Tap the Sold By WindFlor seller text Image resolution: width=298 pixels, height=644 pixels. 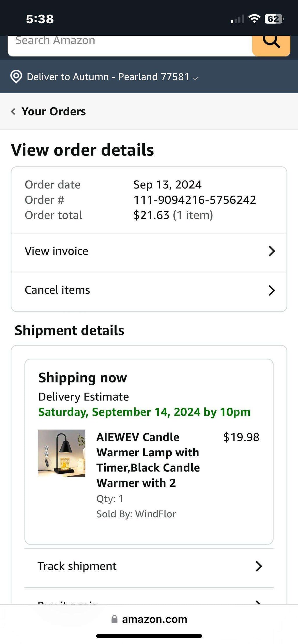136,514
